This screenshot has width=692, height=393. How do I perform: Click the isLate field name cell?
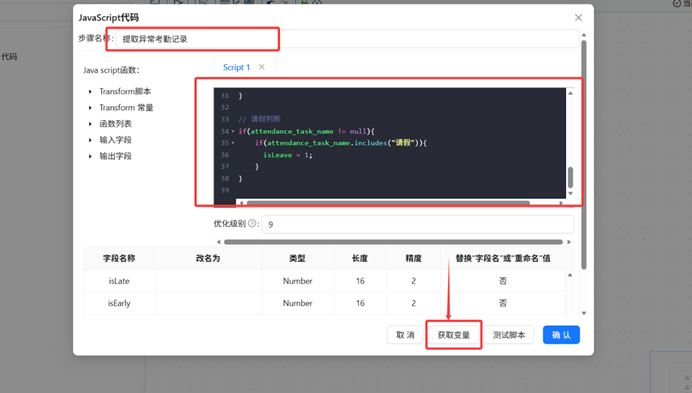(x=119, y=281)
